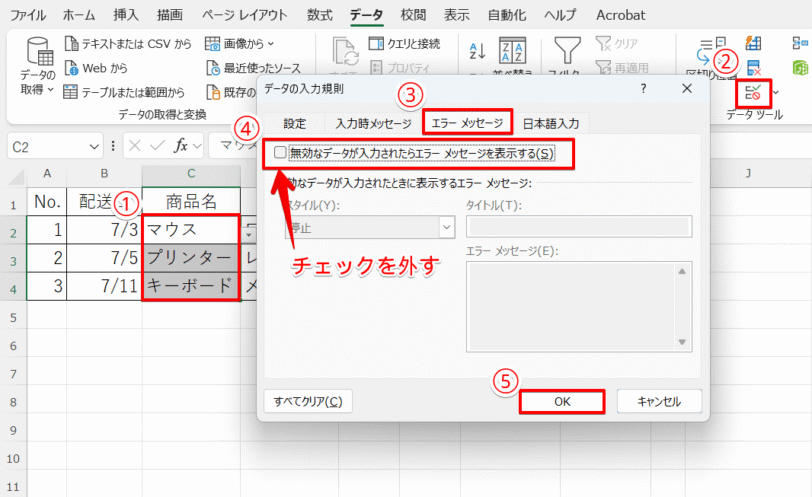Click the OK button
The width and height of the screenshot is (812, 497).
562,402
